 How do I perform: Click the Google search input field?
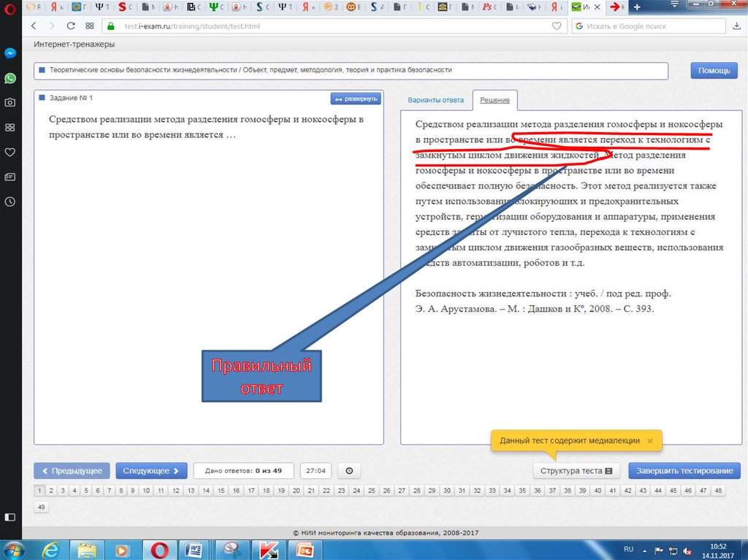pos(650,26)
